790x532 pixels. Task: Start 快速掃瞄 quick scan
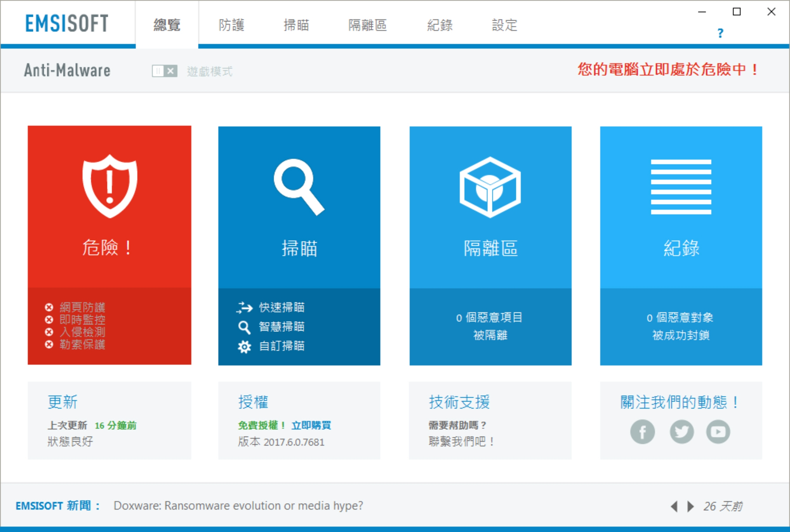[282, 308]
